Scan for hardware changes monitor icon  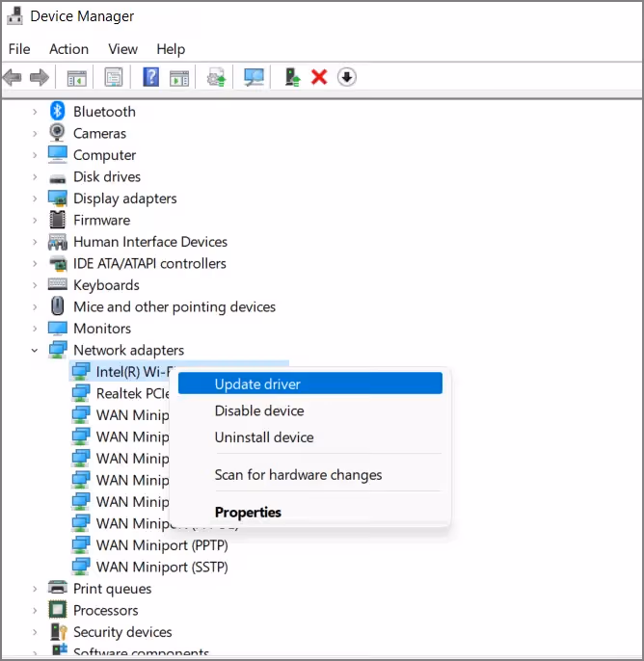[x=254, y=77]
